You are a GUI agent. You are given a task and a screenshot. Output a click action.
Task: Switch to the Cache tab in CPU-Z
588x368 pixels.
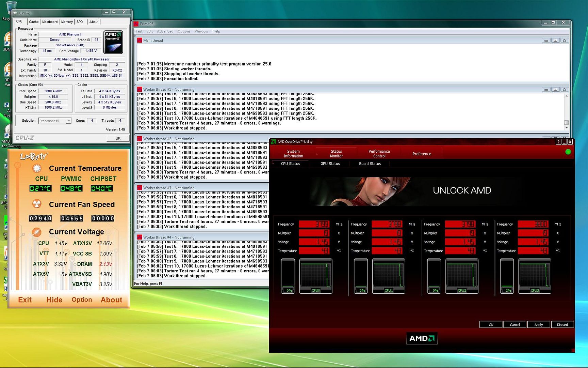tap(34, 22)
